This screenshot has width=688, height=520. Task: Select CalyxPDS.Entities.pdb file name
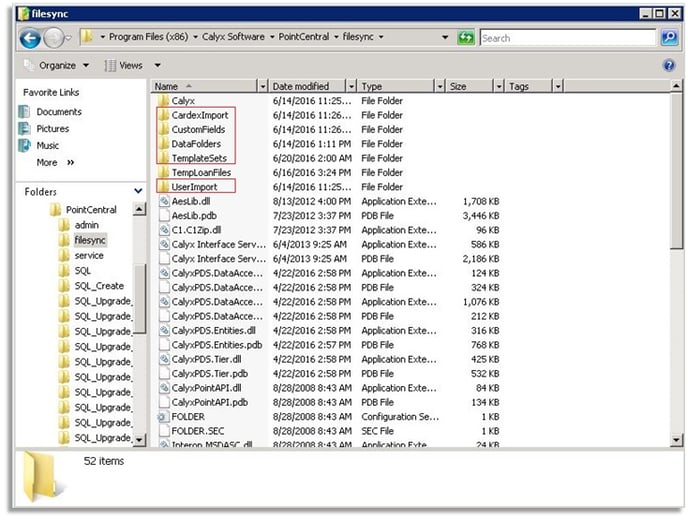click(217, 345)
